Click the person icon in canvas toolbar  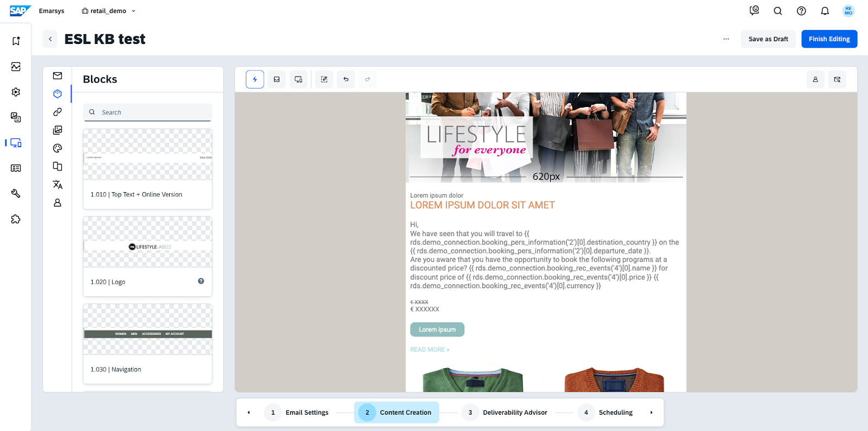coord(815,79)
